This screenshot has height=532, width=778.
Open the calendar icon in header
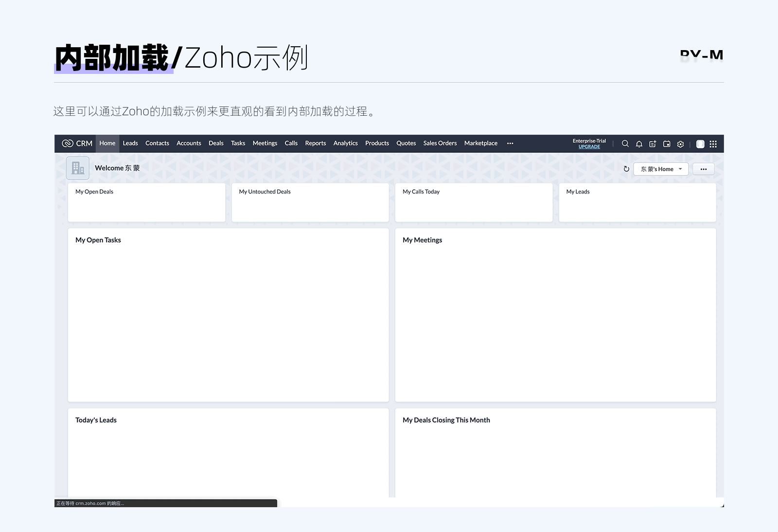pyautogui.click(x=667, y=143)
